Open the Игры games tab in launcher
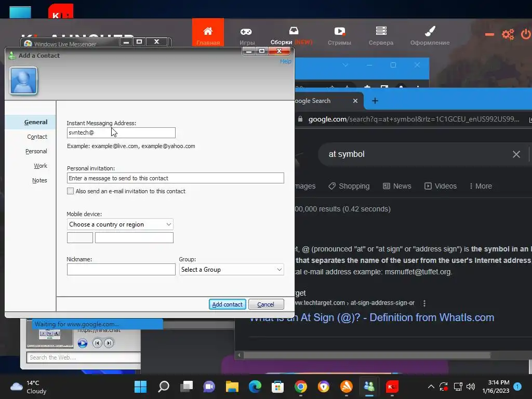Screen dimensions: 532x399 click(247, 36)
